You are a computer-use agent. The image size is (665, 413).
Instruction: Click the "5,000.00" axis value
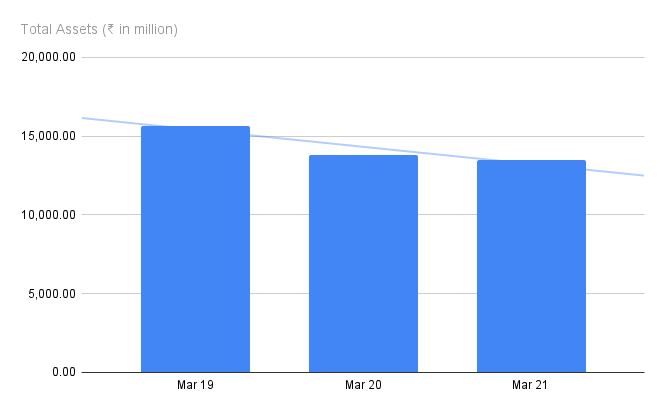(52, 294)
